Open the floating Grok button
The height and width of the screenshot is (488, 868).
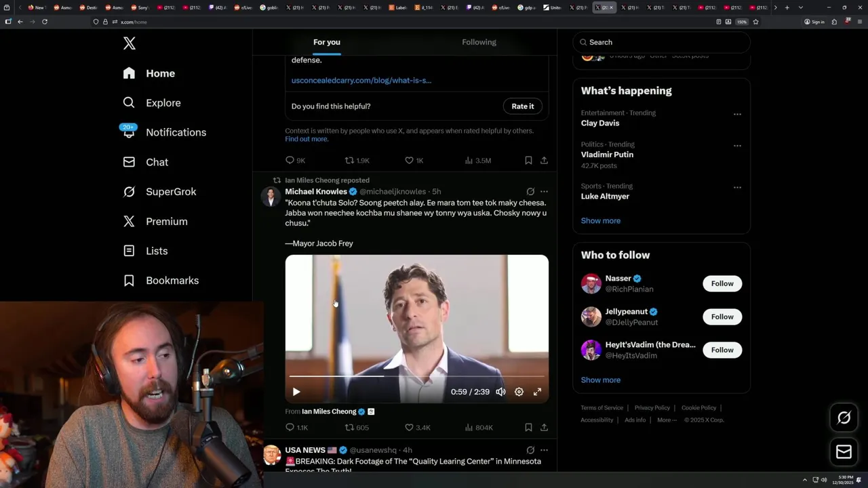tap(844, 418)
